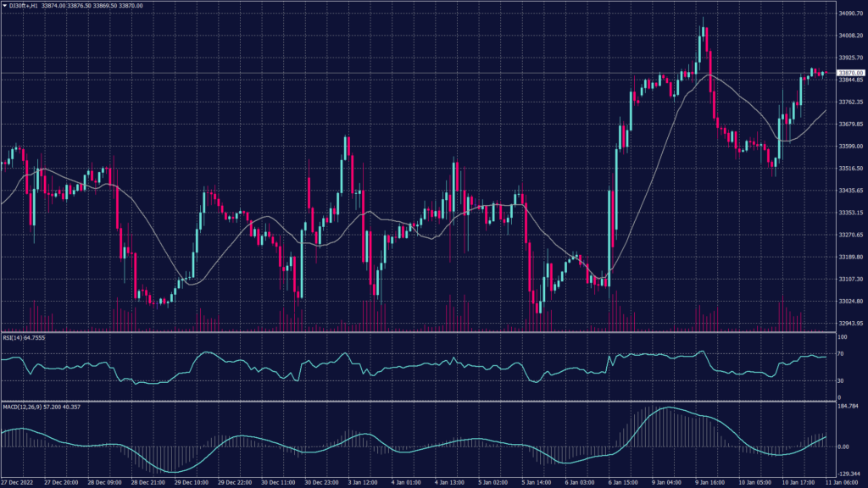Click the 27 Dec 2022 date label

pyautogui.click(x=17, y=481)
